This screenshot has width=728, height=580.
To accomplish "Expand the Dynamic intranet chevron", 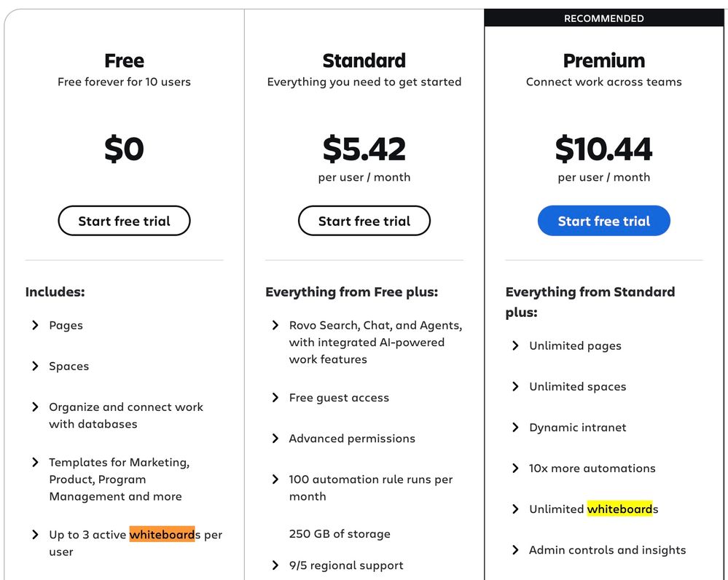I will click(x=516, y=428).
